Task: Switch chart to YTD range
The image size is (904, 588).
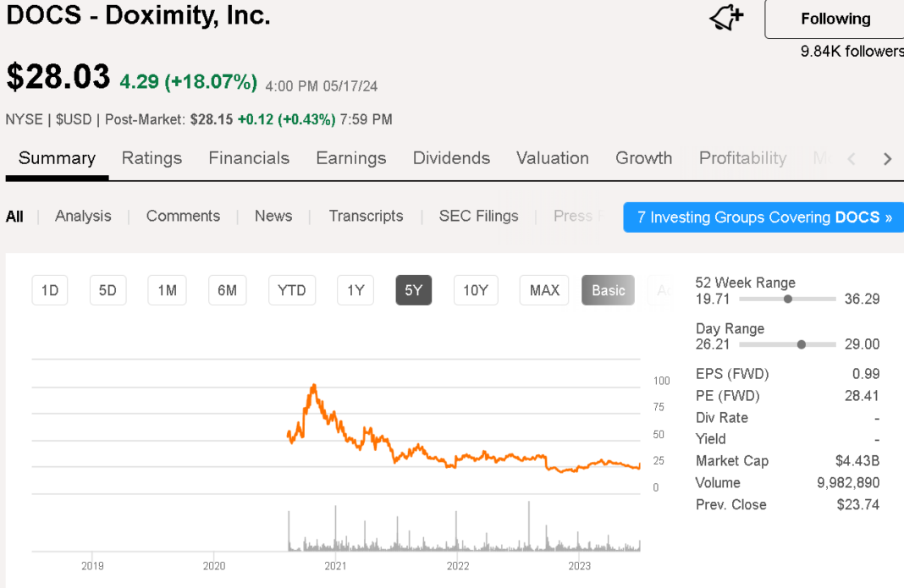Action: 292,290
